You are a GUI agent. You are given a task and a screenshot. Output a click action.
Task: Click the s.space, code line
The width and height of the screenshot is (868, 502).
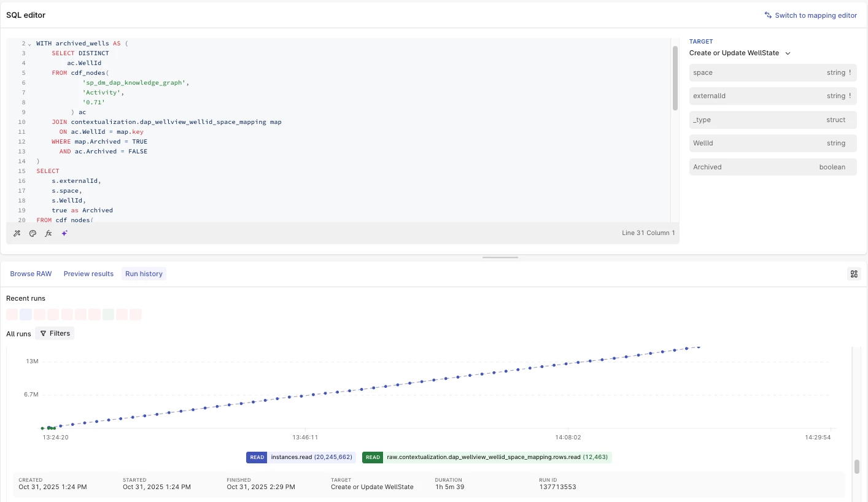pos(67,191)
